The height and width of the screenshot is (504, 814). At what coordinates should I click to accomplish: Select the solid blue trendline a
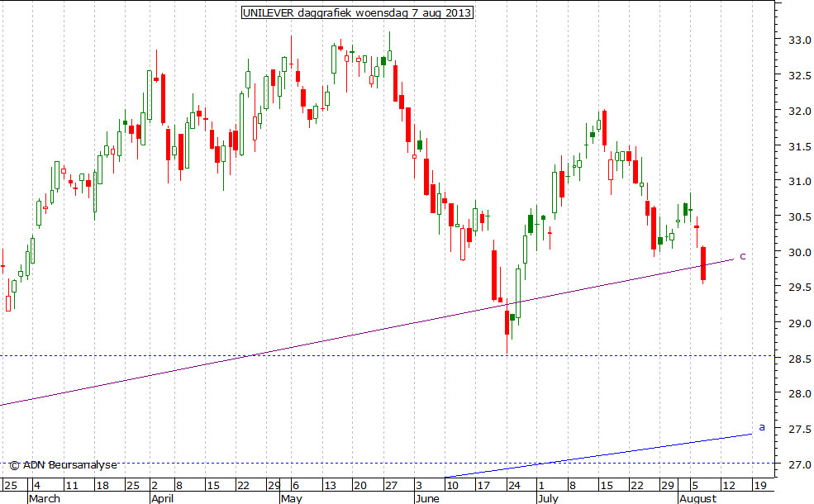pyautogui.click(x=598, y=456)
